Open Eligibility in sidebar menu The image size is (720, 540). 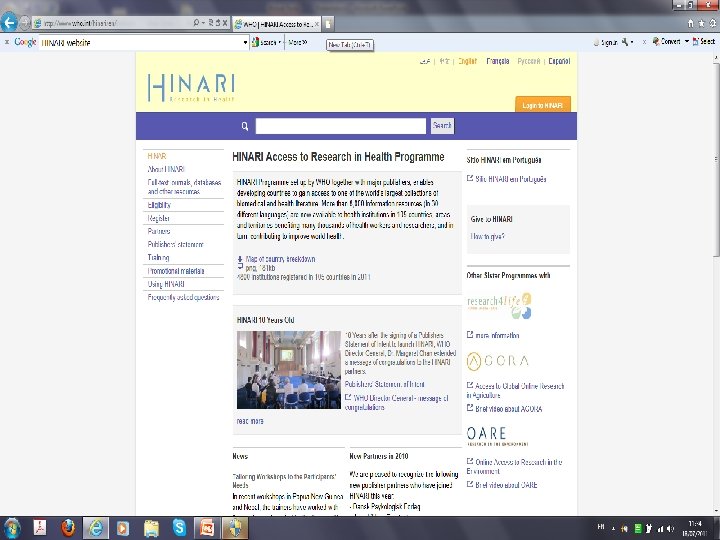pos(159,205)
